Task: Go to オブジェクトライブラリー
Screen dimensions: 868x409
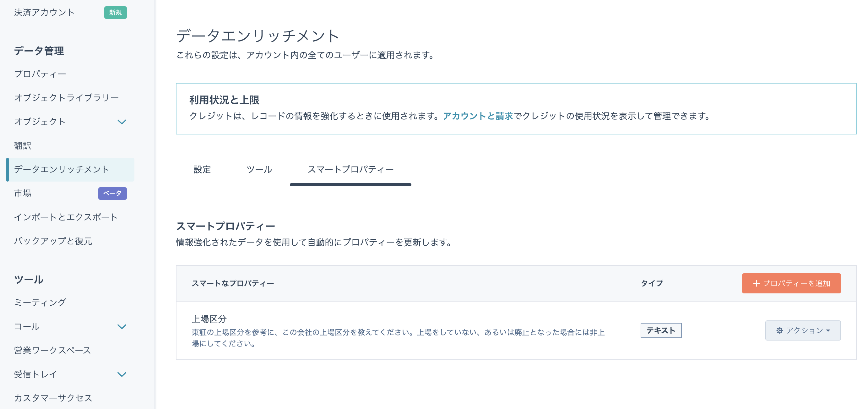Action: point(66,97)
